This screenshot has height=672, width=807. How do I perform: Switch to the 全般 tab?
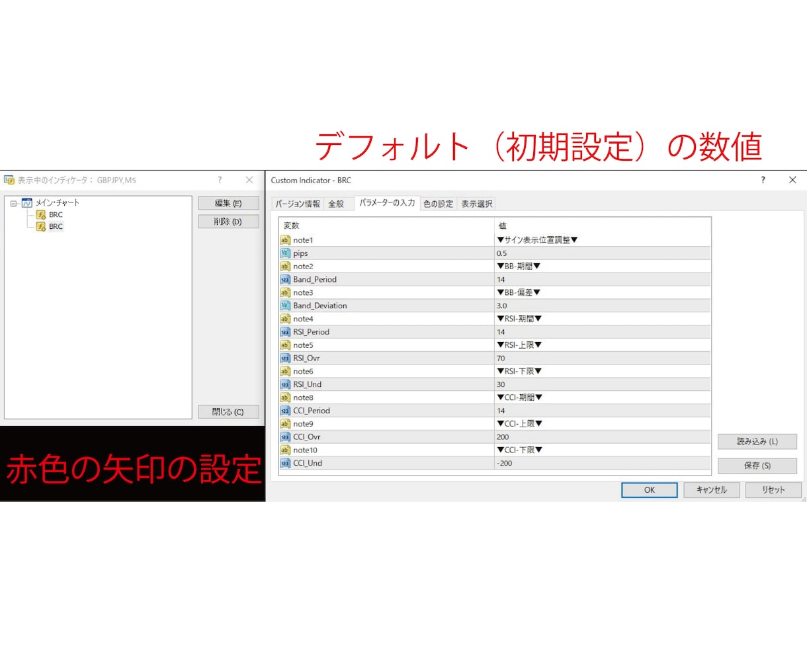coord(337,204)
